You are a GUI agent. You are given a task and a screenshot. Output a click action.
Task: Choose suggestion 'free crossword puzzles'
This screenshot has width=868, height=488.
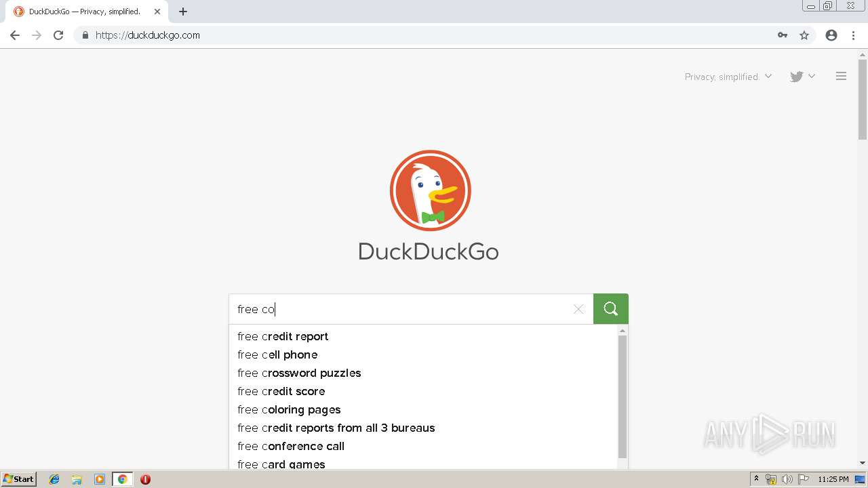pos(423,373)
